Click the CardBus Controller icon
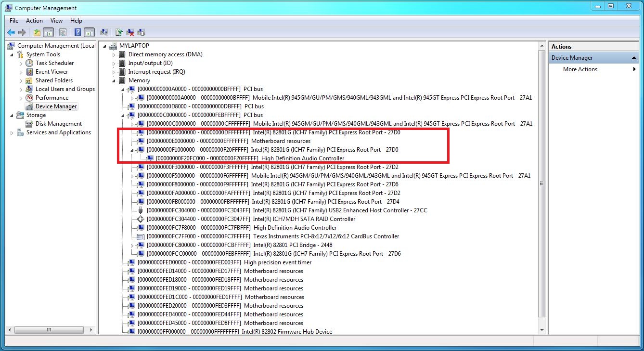This screenshot has height=351, width=644. (141, 236)
